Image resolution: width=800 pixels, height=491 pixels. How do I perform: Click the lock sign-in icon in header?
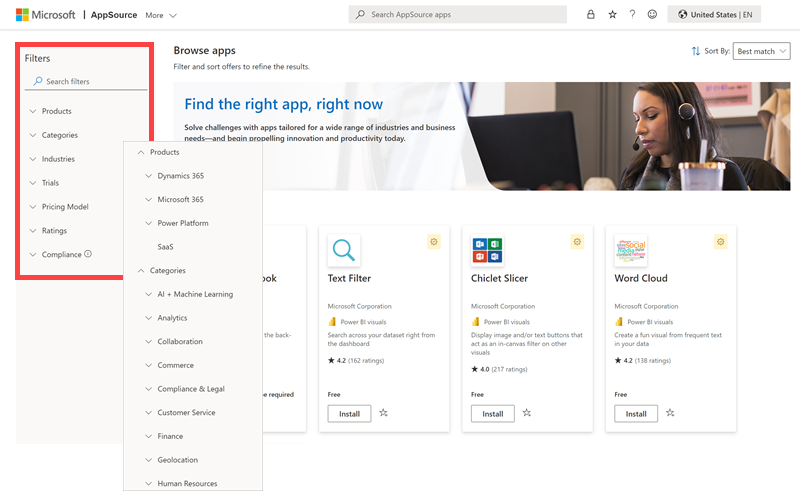tap(590, 14)
